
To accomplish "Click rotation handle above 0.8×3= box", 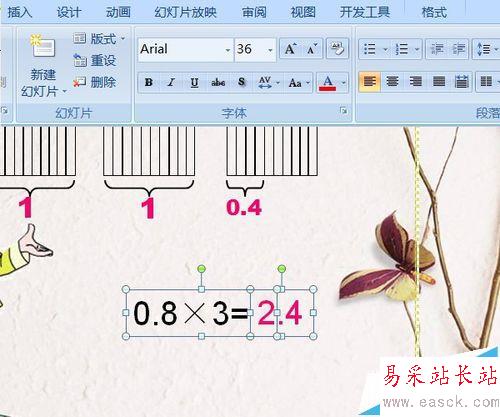I will [x=201, y=269].
